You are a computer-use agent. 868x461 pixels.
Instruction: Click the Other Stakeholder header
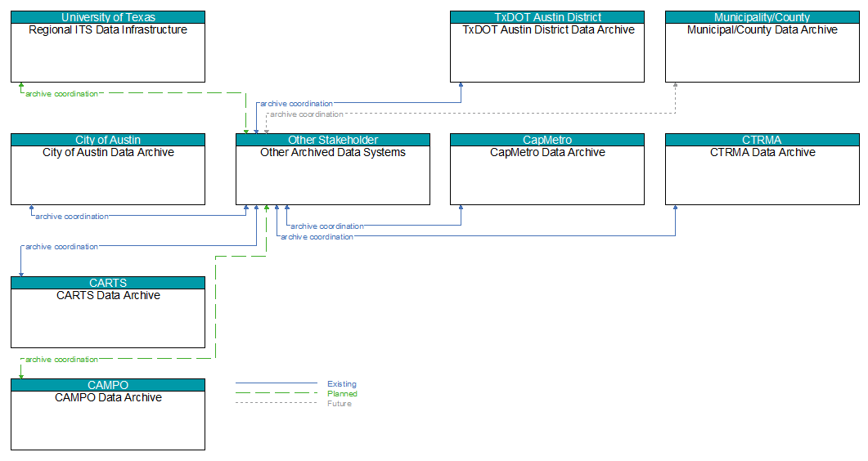[x=333, y=140]
